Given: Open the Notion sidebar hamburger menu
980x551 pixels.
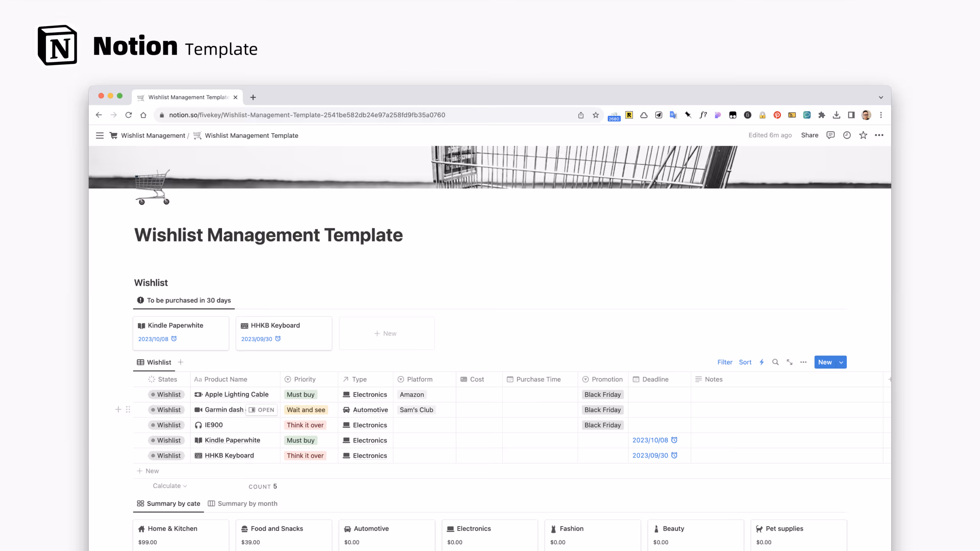Looking at the screenshot, I should click(x=100, y=135).
